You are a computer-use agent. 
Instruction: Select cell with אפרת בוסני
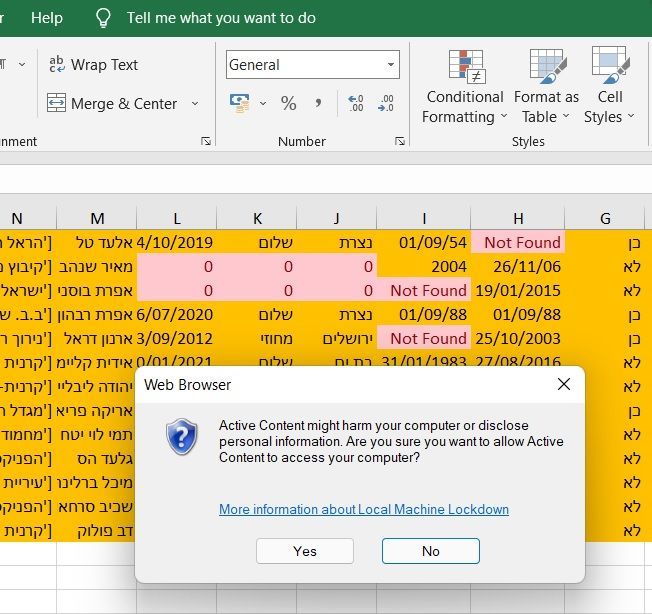[97, 290]
